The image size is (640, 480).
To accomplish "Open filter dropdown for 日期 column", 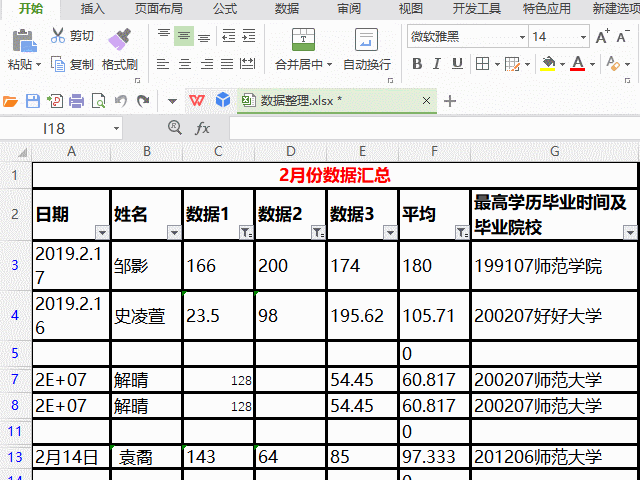I will [102, 233].
